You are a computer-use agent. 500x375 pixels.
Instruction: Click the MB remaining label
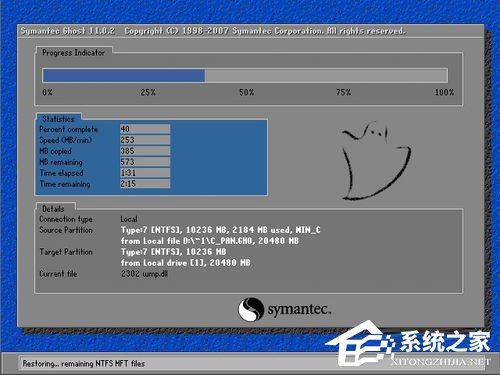(x=61, y=162)
